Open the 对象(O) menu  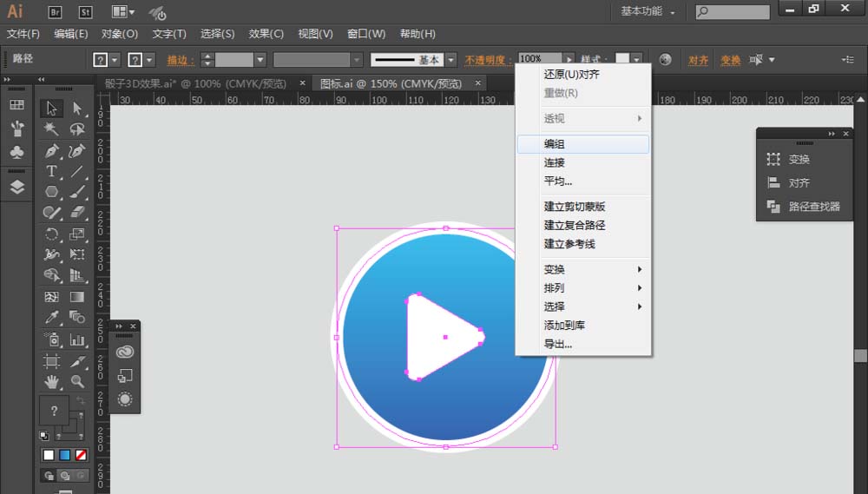[120, 34]
